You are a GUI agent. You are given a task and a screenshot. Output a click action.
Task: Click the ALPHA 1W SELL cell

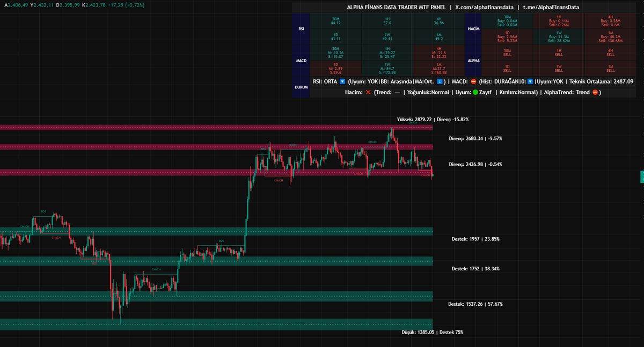point(559,68)
